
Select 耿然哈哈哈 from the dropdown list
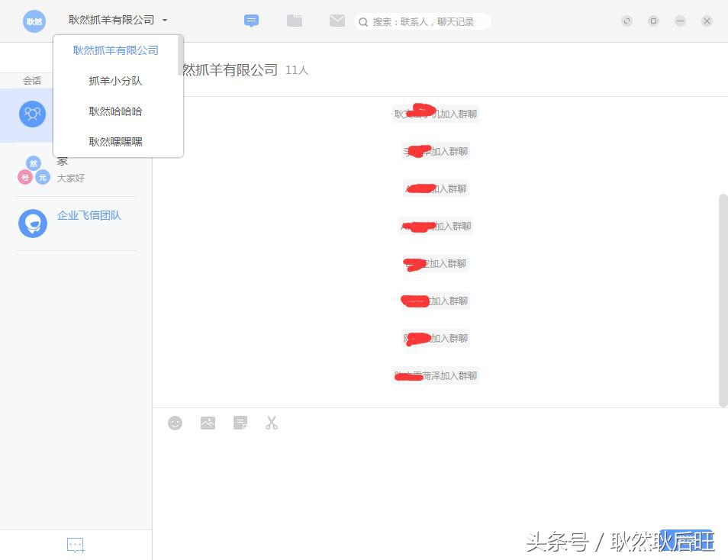click(115, 111)
